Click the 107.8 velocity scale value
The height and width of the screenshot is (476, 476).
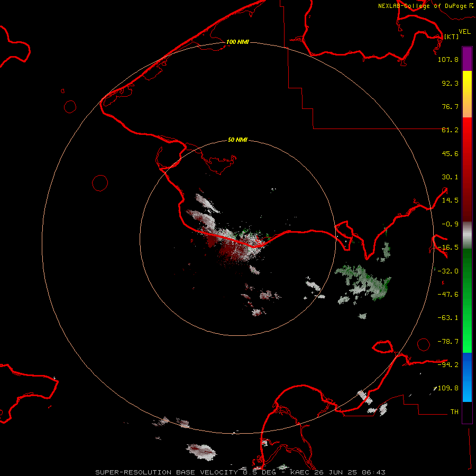[x=448, y=59]
